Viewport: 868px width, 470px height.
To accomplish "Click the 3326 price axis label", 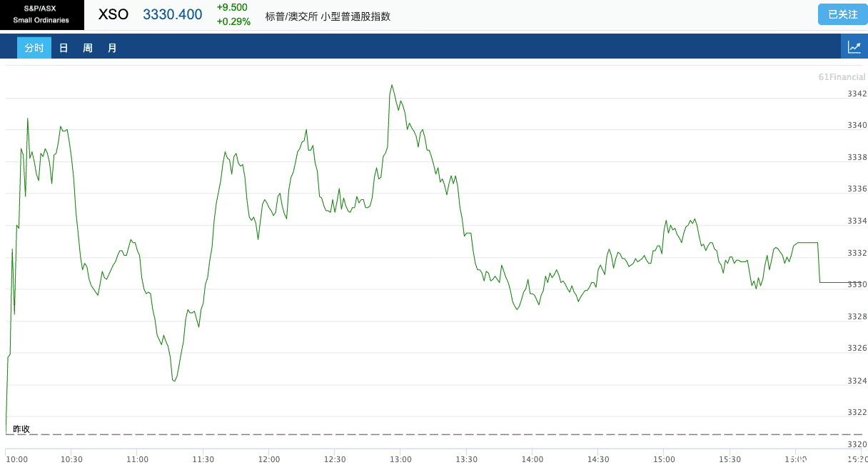I will pos(857,348).
